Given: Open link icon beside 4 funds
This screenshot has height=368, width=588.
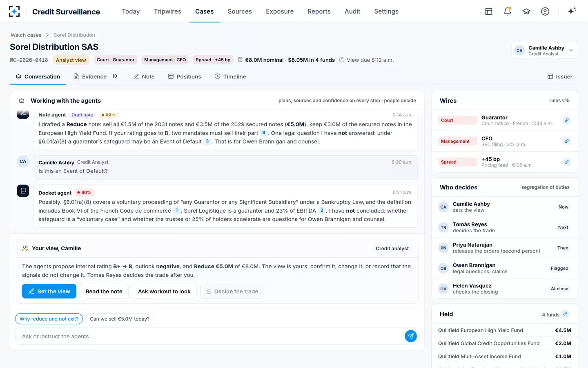Looking at the screenshot, I should [x=565, y=314].
